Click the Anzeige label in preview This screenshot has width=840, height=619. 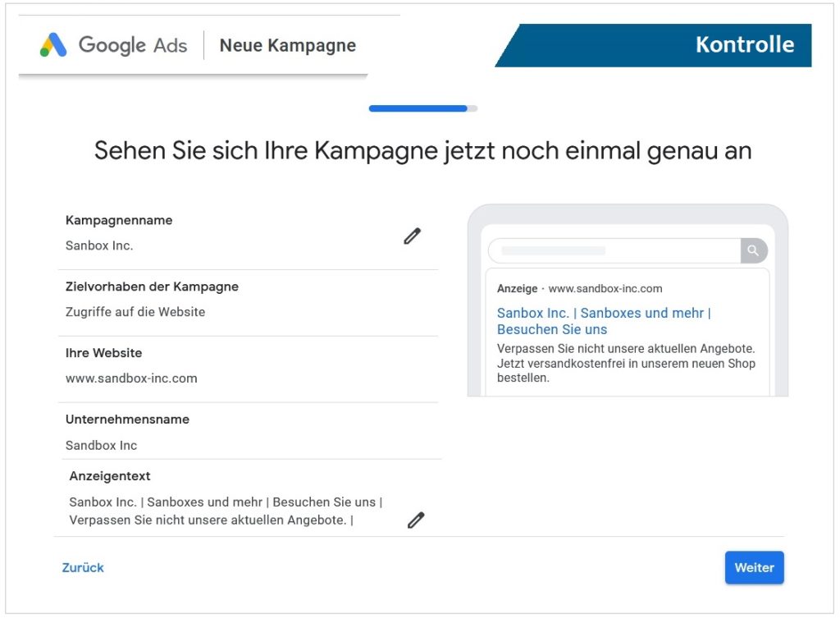click(x=517, y=289)
